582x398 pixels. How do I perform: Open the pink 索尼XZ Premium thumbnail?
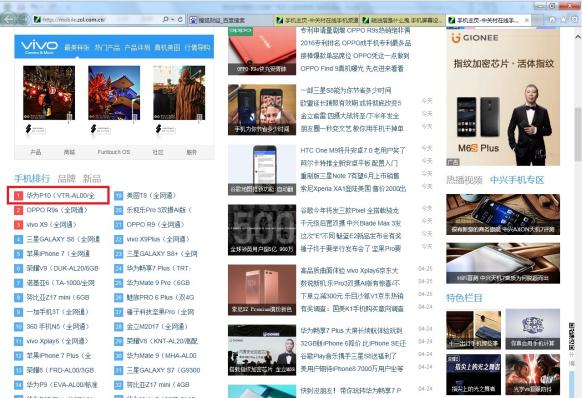(262, 290)
